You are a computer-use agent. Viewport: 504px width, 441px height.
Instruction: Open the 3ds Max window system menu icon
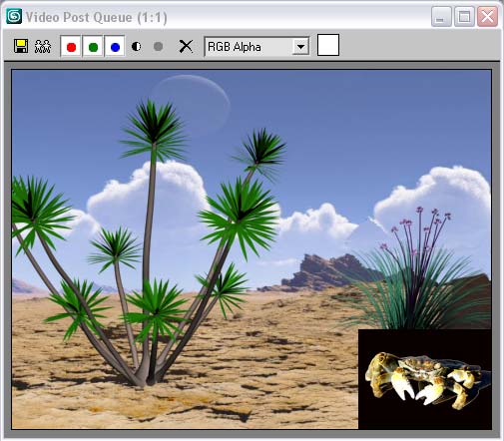14,17
